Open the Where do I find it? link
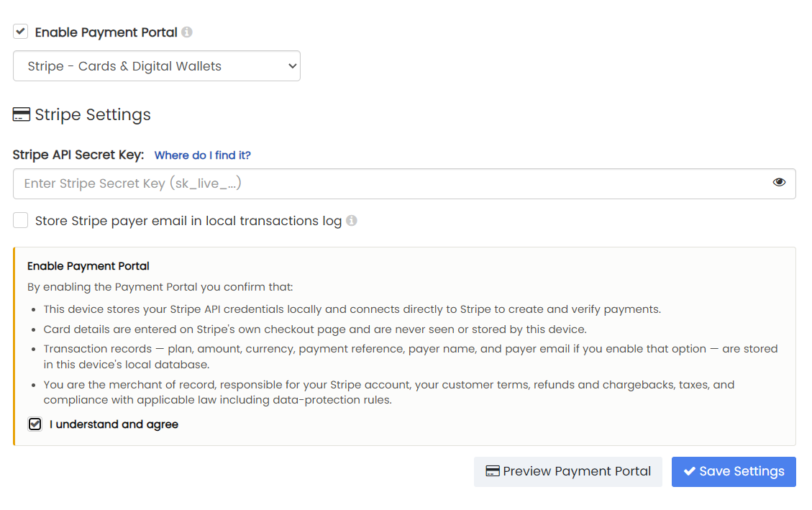This screenshot has height=510, width=812. coord(203,155)
